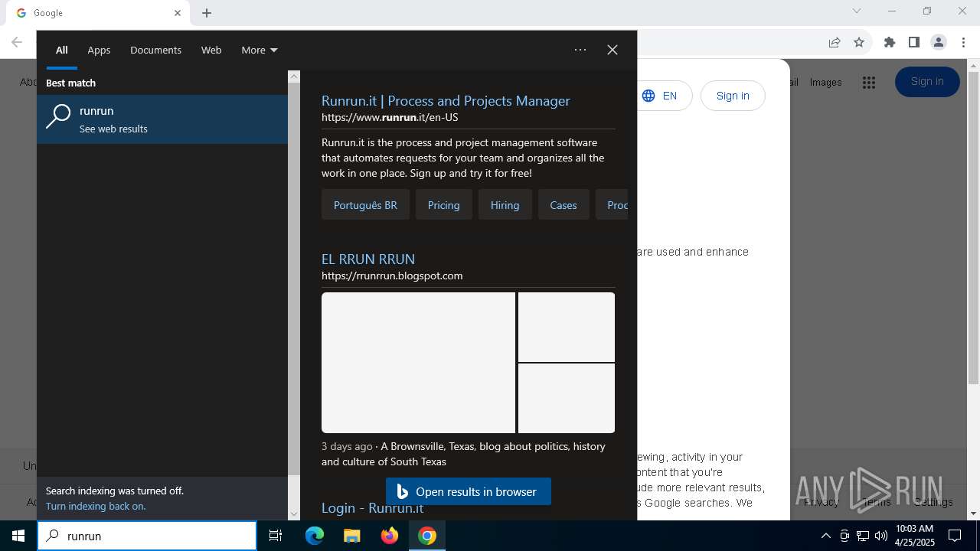Screen dimensions: 980x551
Task: Click blue Google Sign in button
Action: (927, 82)
